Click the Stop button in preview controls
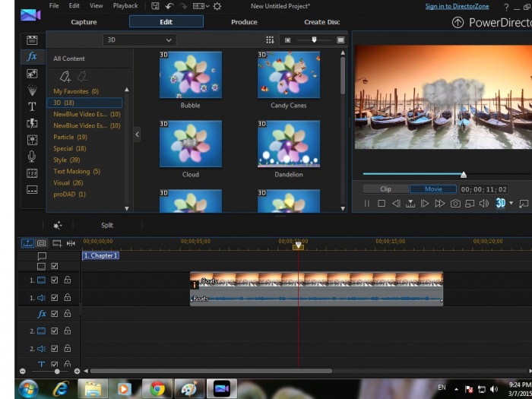This screenshot has width=532, height=399. click(x=382, y=204)
